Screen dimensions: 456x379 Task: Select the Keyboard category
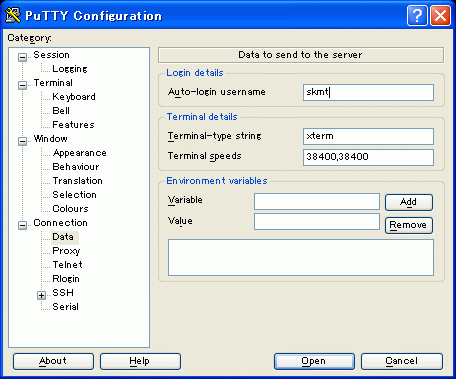[x=74, y=97]
